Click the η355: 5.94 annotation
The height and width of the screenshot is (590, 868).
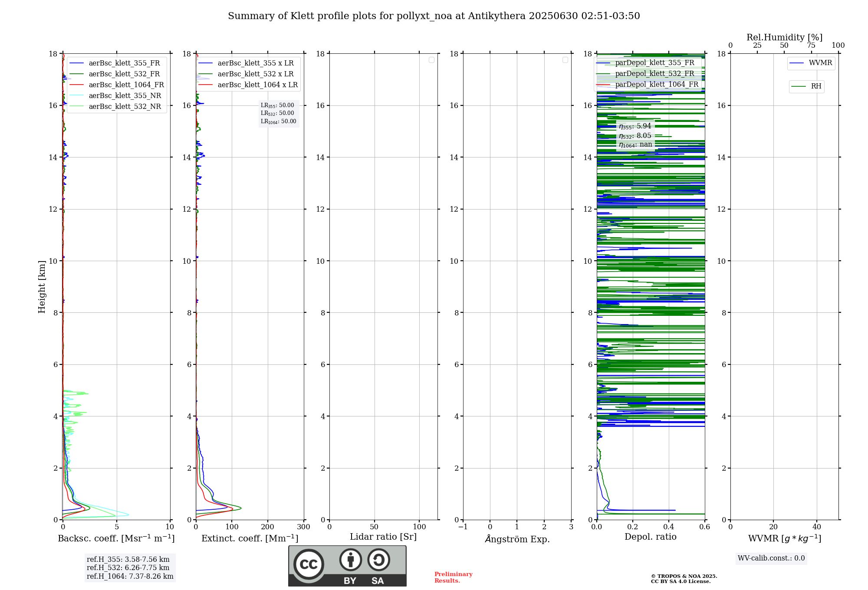pos(635,126)
